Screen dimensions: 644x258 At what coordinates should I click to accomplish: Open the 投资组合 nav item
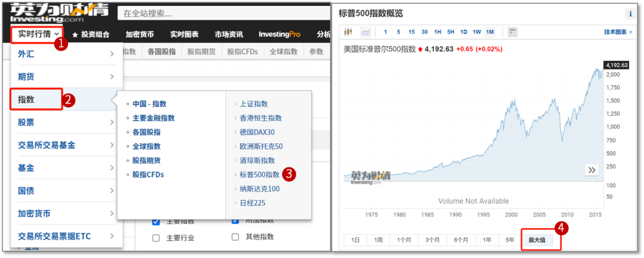(95, 35)
